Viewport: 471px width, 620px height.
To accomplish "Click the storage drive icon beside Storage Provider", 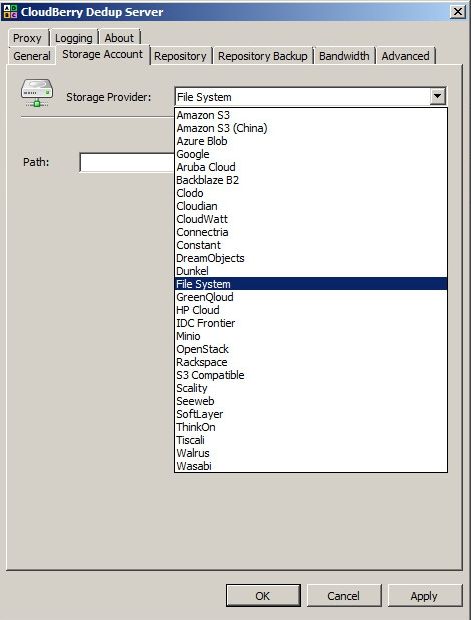I will [37, 93].
